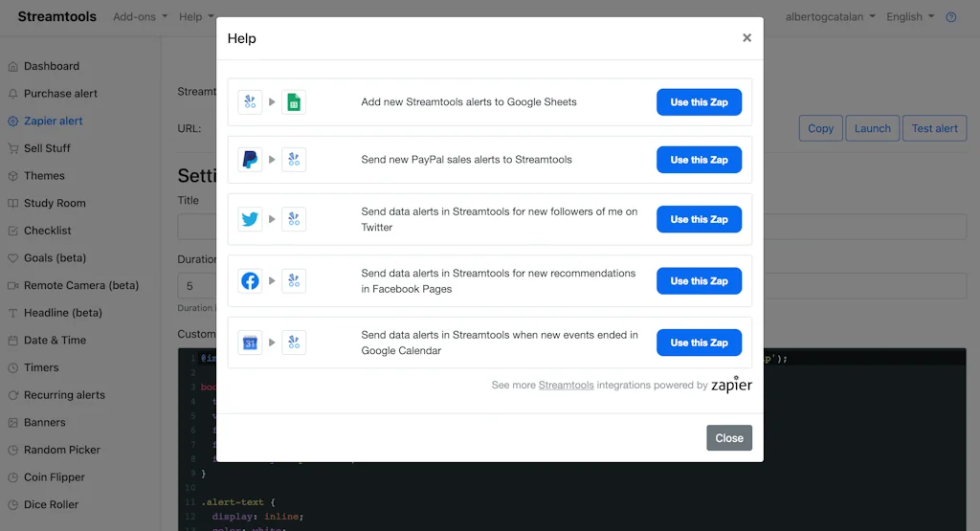Go to Dashboard in the sidebar
This screenshot has width=980, height=531.
[x=52, y=66]
